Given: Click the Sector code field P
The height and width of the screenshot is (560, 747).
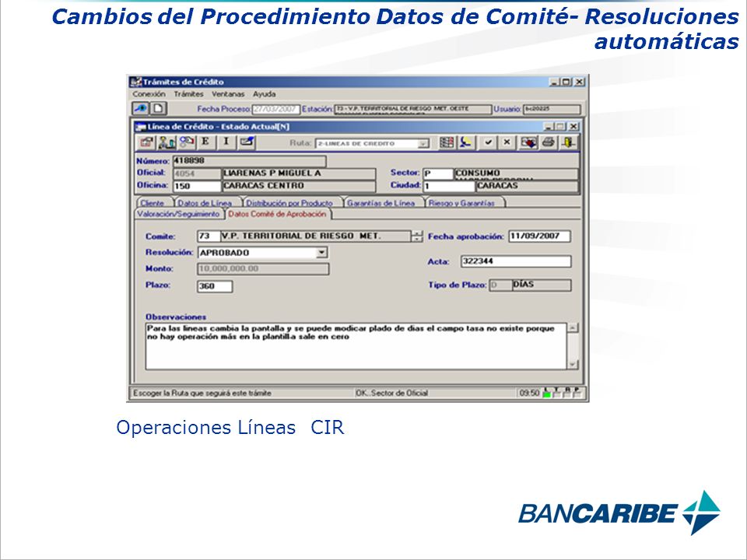Looking at the screenshot, I should (438, 173).
